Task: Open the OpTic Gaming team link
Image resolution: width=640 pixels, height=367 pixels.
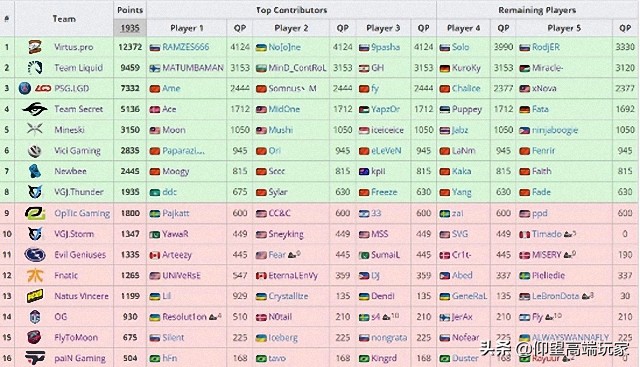Action: [82, 213]
